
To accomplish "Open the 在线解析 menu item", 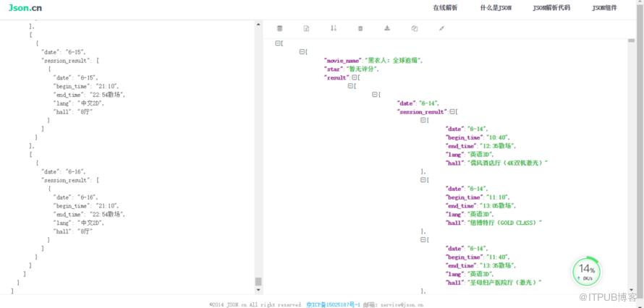I will click(445, 8).
